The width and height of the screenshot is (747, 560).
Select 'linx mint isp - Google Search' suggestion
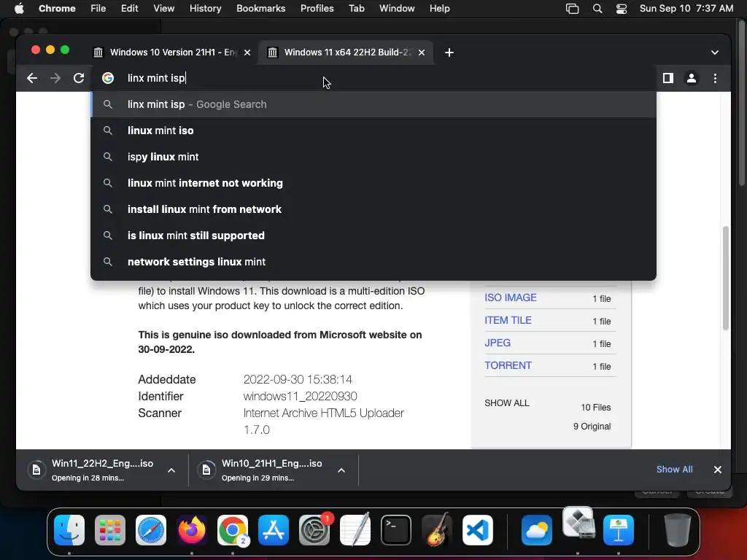tap(373, 104)
